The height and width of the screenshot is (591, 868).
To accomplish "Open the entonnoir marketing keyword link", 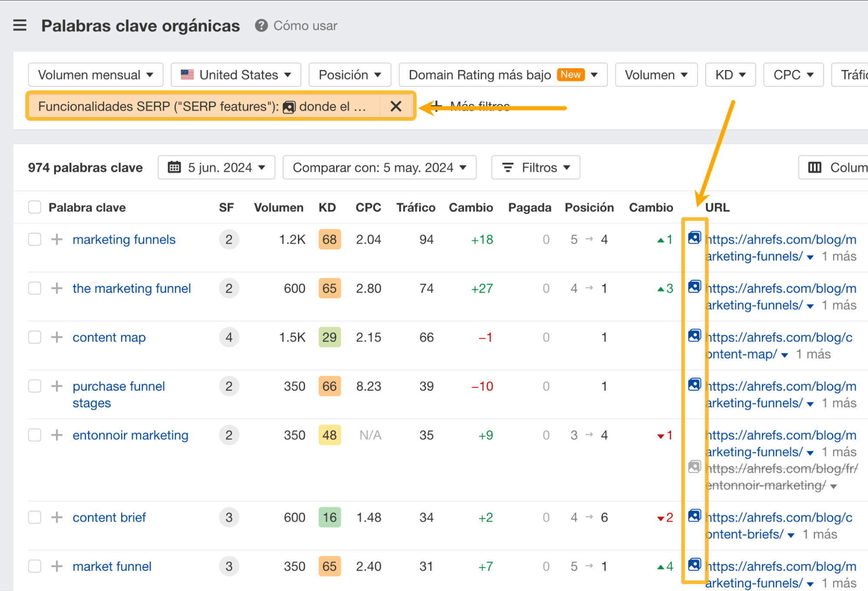I will click(x=130, y=435).
